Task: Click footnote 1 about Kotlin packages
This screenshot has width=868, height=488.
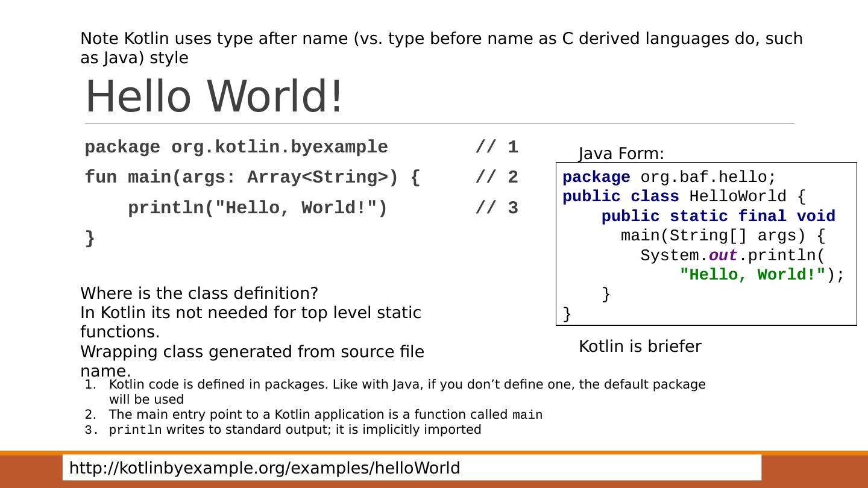Action: 407,385
